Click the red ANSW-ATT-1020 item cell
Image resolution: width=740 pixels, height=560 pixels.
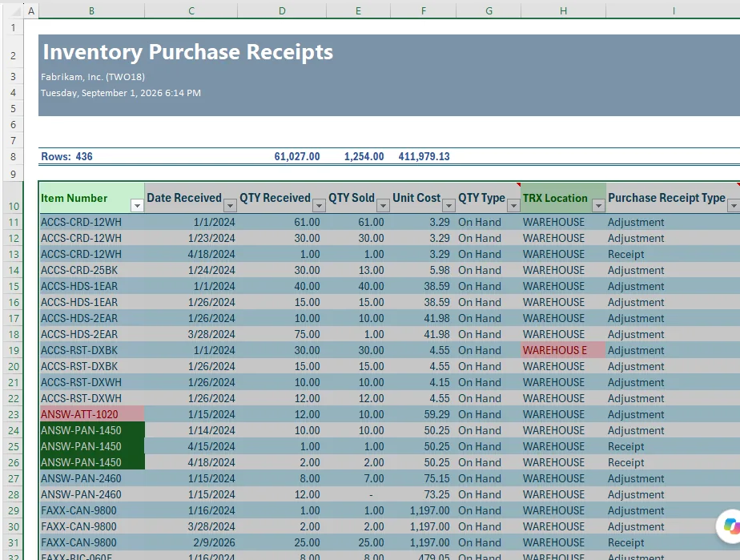[91, 414]
